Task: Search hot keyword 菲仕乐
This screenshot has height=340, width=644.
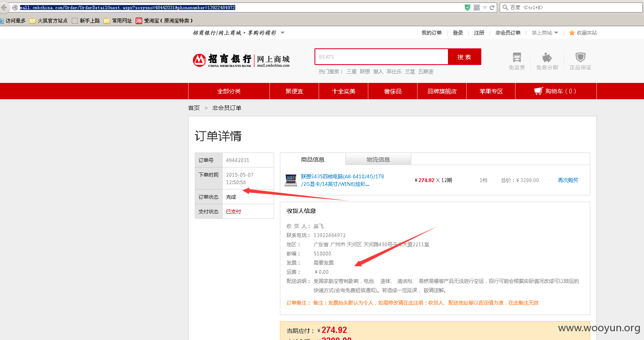Action: 394,72
